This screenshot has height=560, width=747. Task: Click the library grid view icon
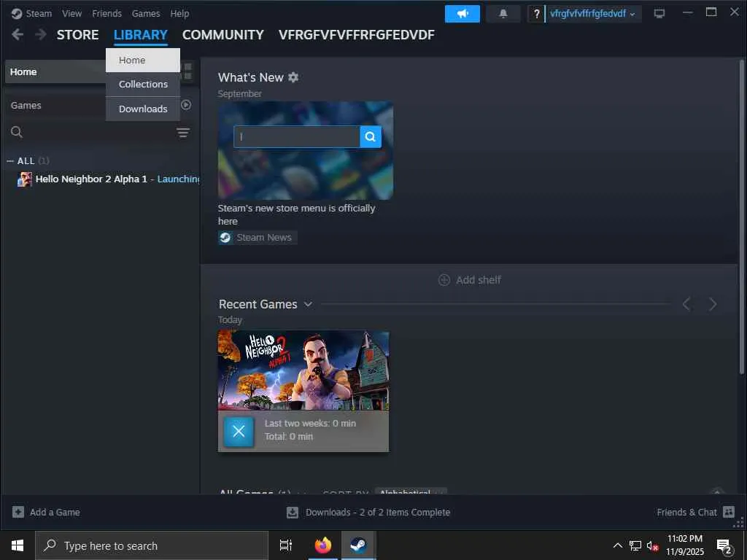(187, 71)
